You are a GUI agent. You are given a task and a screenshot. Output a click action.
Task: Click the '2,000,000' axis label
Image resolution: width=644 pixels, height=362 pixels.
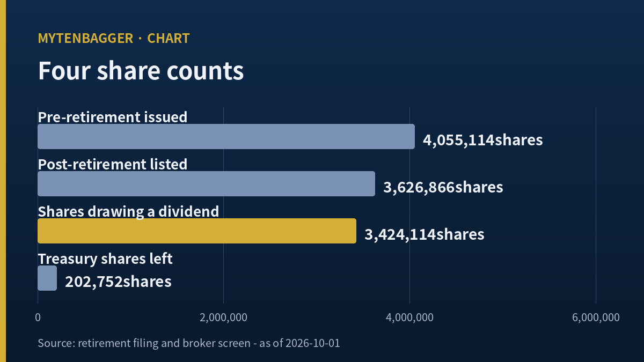pos(223,317)
